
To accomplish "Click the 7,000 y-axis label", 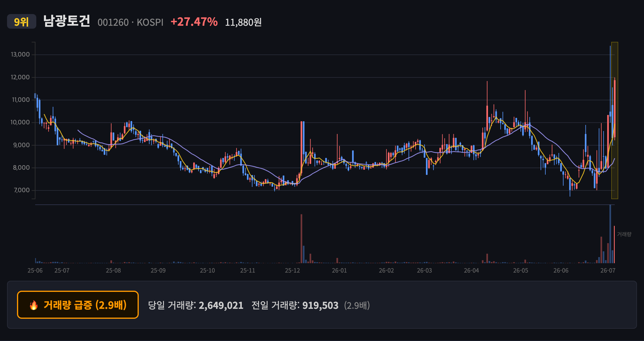I will click(22, 190).
